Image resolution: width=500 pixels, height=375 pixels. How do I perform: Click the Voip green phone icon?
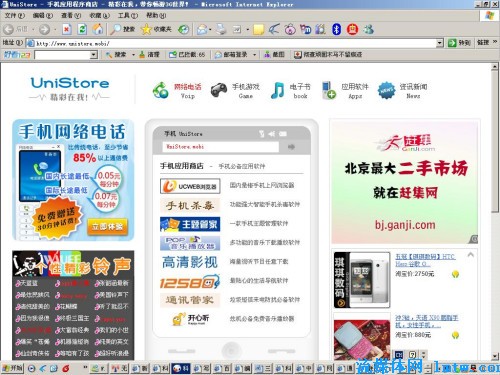click(x=160, y=90)
